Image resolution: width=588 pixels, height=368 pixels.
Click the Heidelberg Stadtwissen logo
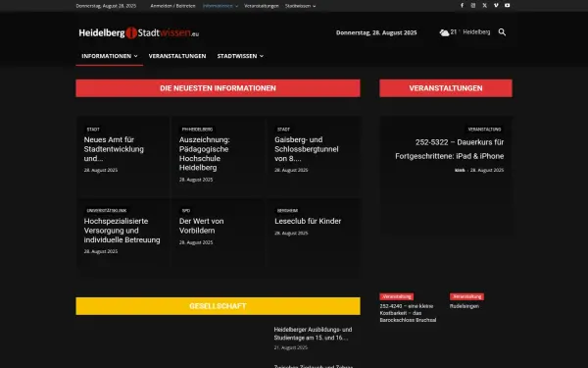point(139,33)
